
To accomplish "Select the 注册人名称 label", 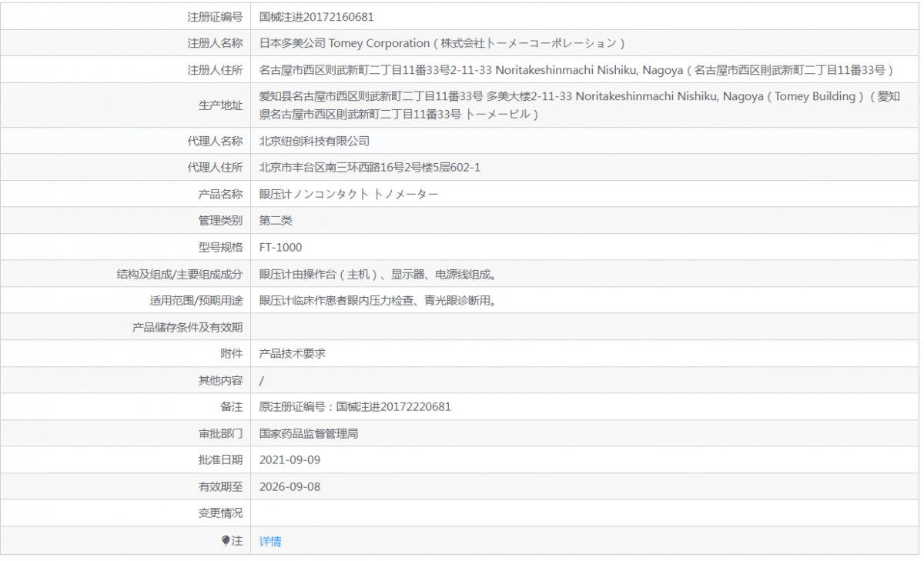I will coord(215,43).
